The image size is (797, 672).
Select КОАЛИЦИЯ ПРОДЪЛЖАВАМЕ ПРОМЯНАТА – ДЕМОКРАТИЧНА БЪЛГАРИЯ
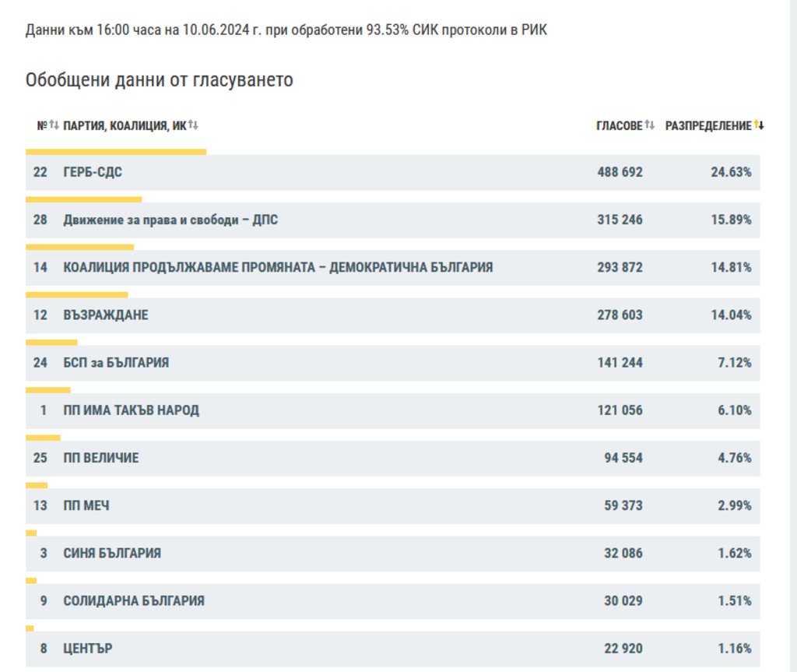pyautogui.click(x=278, y=268)
